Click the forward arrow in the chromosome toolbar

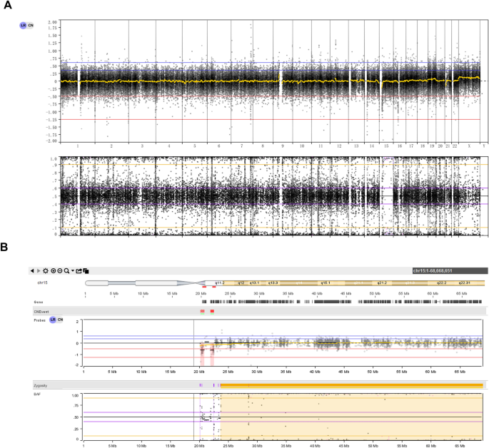(39, 271)
